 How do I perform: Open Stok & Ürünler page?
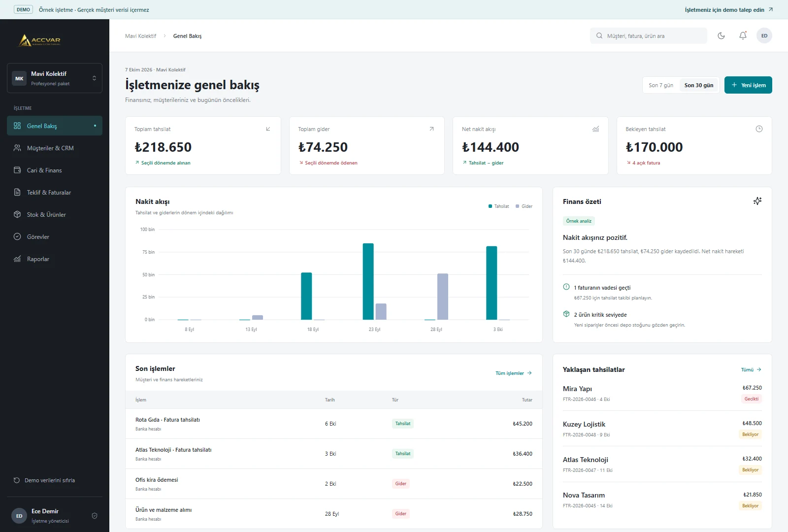(55, 214)
